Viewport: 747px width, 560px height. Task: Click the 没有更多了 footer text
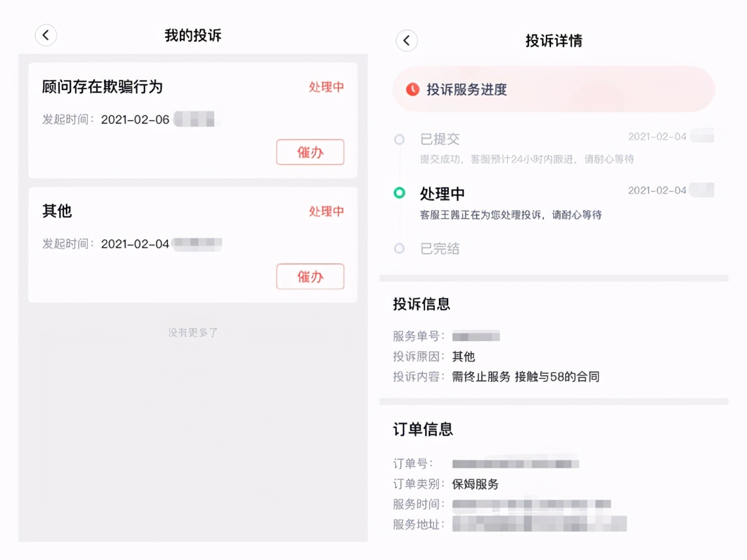pos(193,333)
